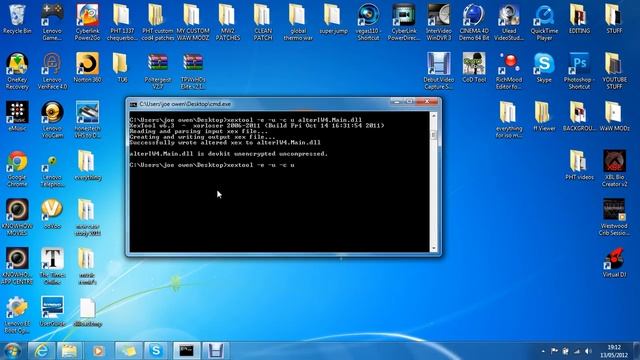The height and width of the screenshot is (360, 640).
Task: Launch Virtual DJ shortcut
Action: 614,263
